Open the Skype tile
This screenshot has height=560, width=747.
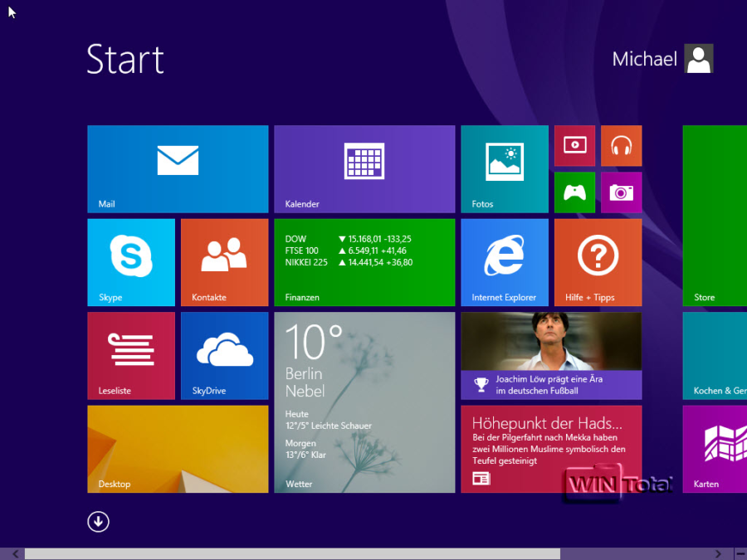point(131,262)
